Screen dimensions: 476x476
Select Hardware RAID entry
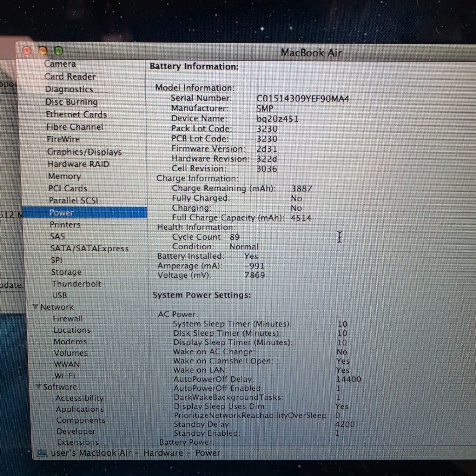[x=79, y=164]
